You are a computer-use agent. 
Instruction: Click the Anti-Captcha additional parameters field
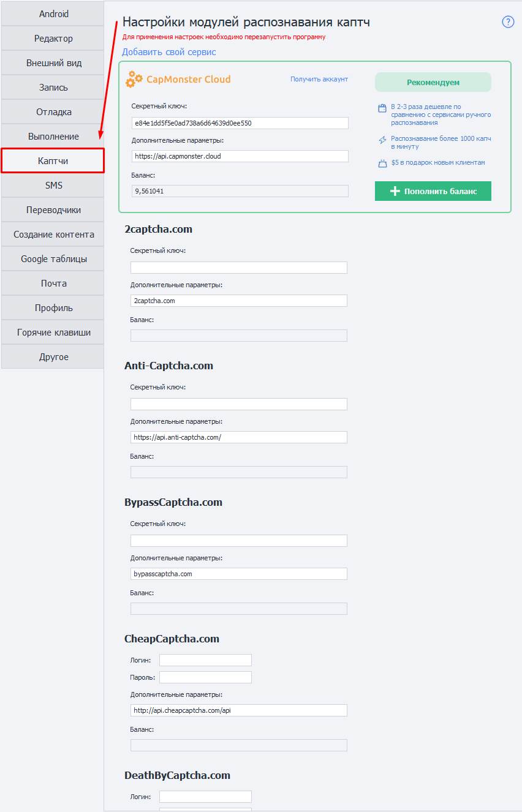click(238, 437)
